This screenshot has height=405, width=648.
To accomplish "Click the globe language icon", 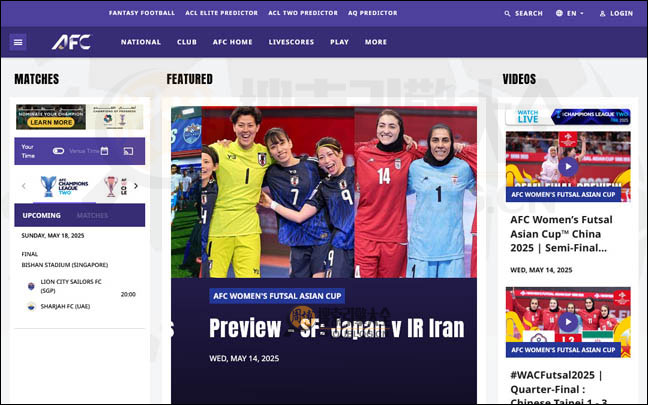I will 559,13.
